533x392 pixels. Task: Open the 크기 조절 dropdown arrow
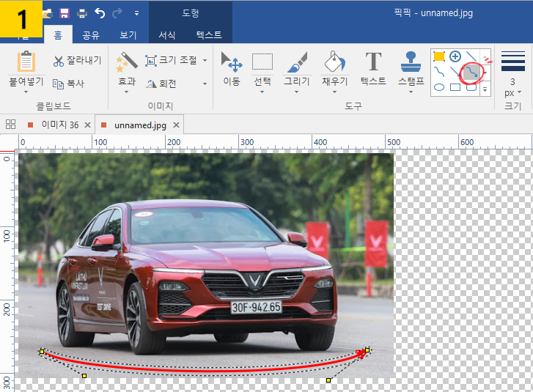tap(205, 61)
